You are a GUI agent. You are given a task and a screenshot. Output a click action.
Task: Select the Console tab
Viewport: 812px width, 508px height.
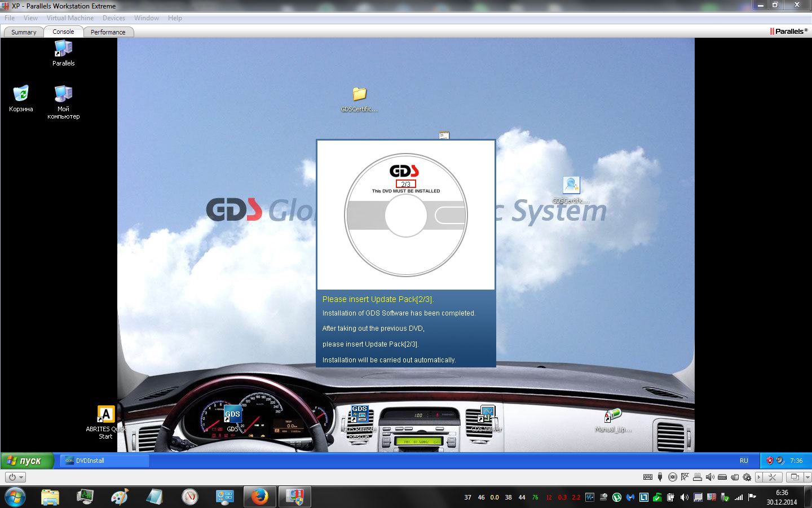[x=63, y=32]
